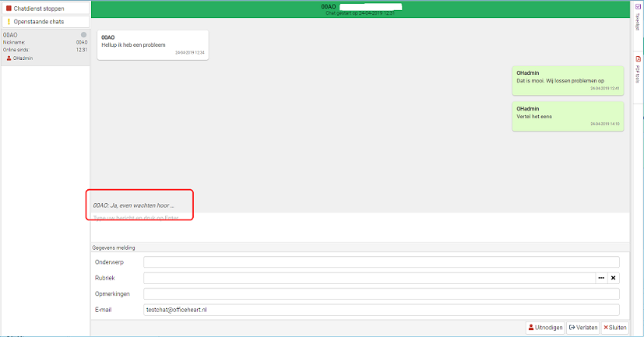Click the Opmerkingen input field

click(x=381, y=294)
